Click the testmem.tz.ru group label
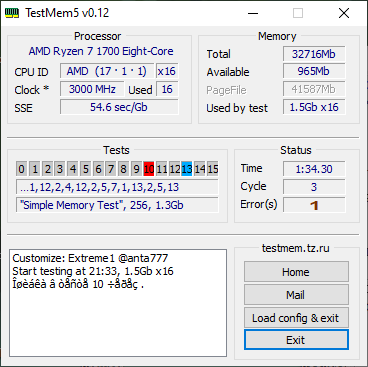 [x=296, y=248]
